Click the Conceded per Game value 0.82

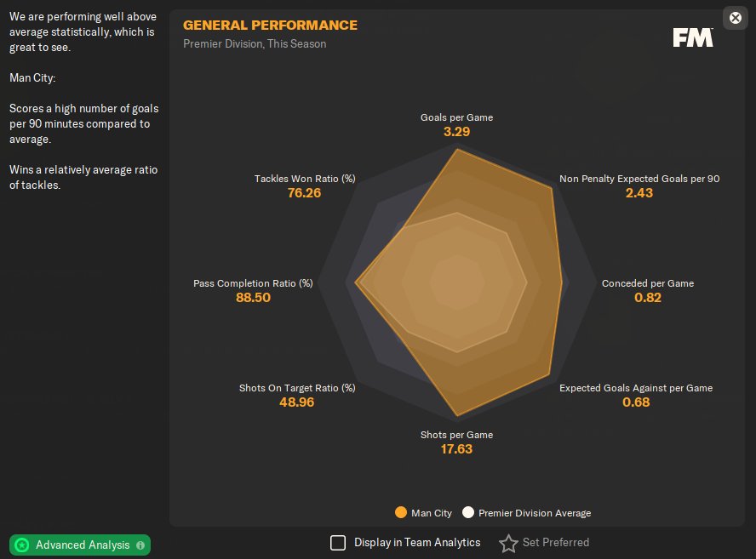(x=647, y=298)
